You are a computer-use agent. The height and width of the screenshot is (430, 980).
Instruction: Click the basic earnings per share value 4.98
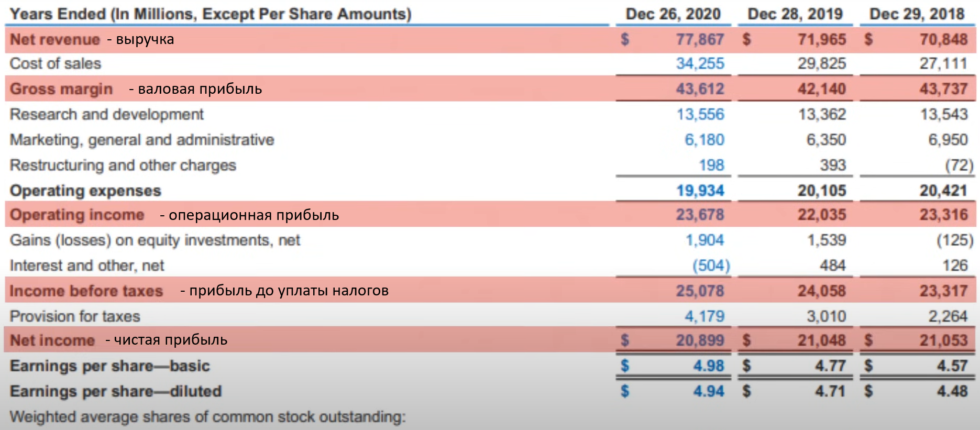tap(708, 366)
